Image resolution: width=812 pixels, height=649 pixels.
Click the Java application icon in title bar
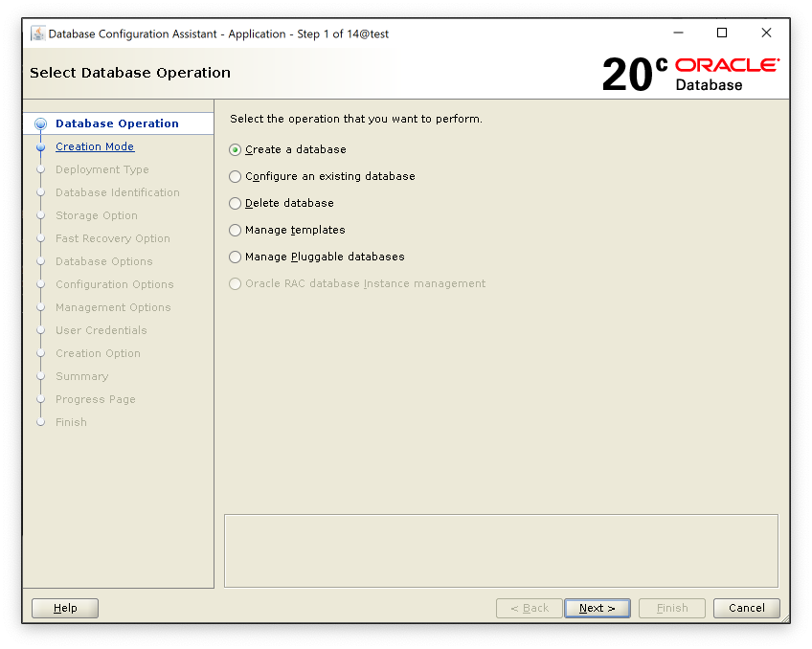[x=37, y=34]
